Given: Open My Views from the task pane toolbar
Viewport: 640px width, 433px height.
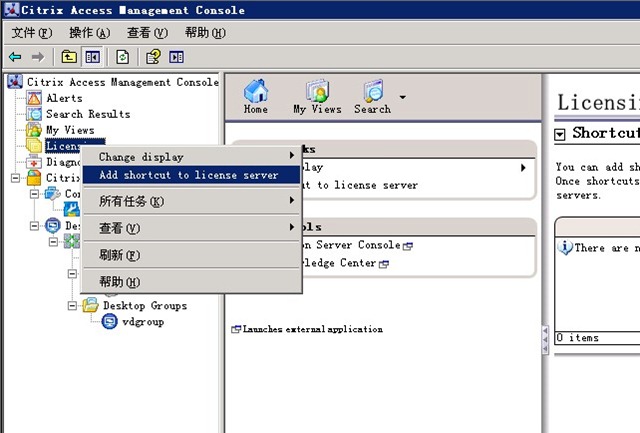Looking at the screenshot, I should [x=317, y=96].
